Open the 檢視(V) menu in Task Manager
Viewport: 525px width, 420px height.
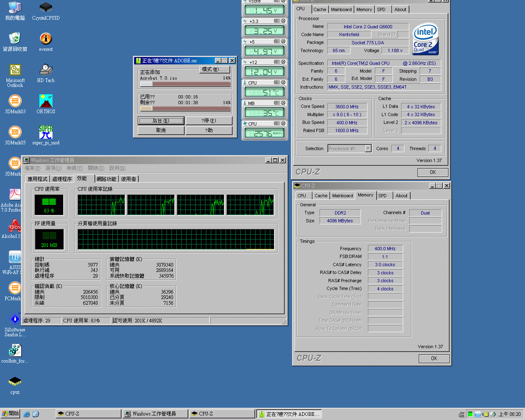point(75,168)
